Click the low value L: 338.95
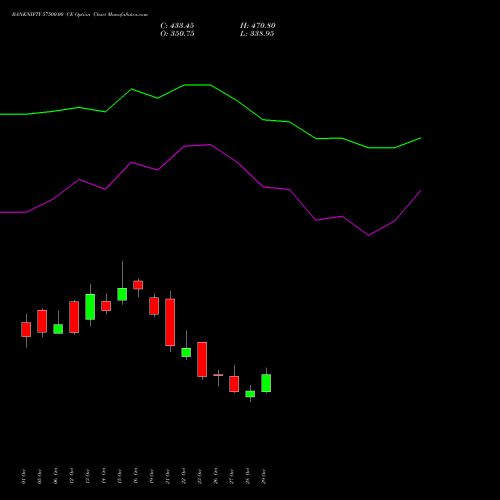Screen dimensions: 500x500 pyautogui.click(x=257, y=34)
